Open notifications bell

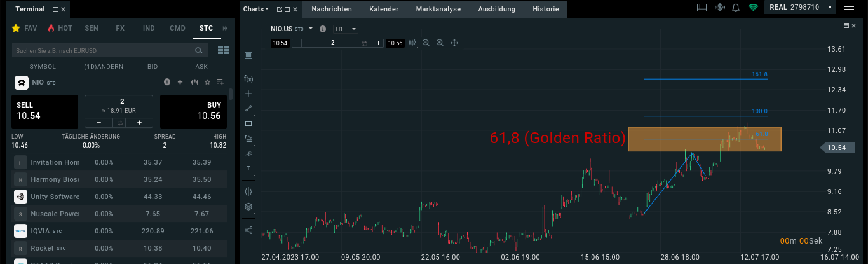coord(736,8)
